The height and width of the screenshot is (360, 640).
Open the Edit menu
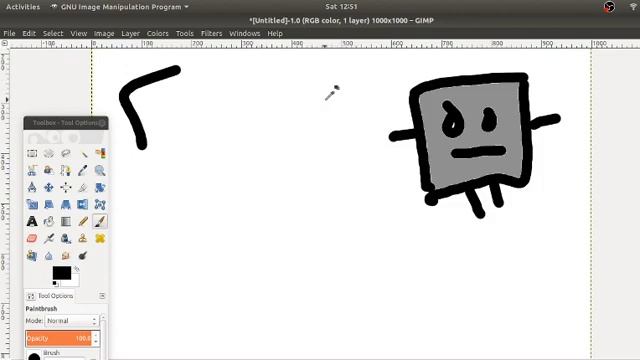29,33
